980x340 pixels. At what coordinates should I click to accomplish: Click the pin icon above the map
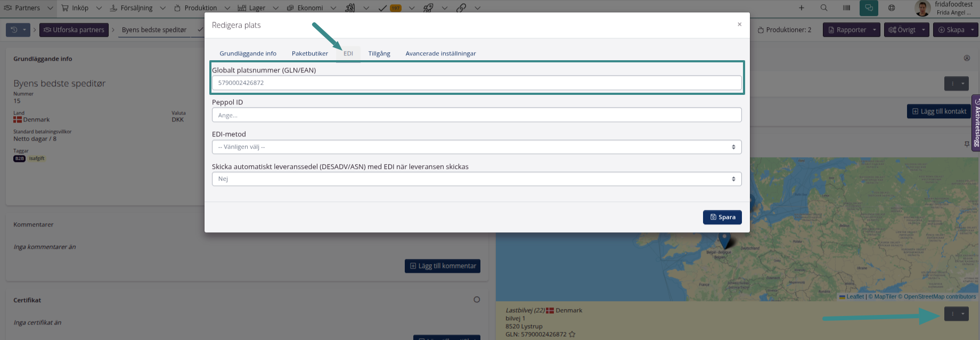click(x=967, y=144)
